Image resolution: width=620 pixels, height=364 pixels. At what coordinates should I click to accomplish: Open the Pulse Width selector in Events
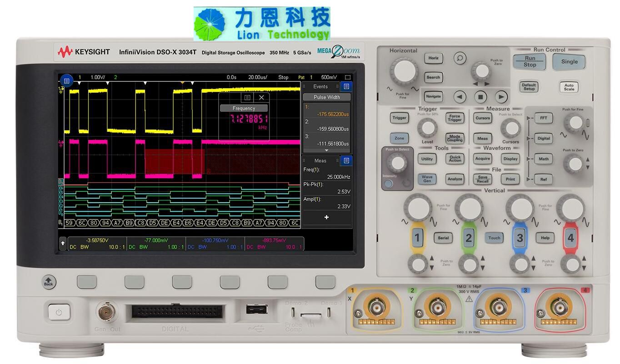point(326,97)
